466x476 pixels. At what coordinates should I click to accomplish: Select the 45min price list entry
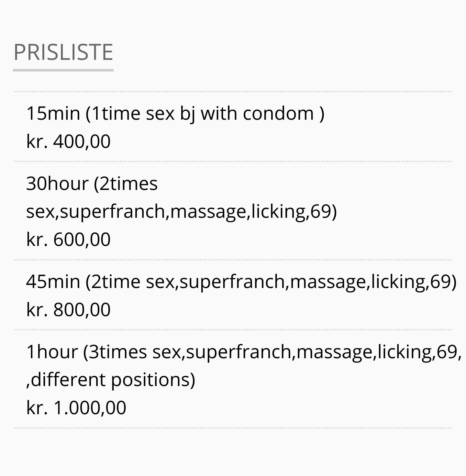241,282
